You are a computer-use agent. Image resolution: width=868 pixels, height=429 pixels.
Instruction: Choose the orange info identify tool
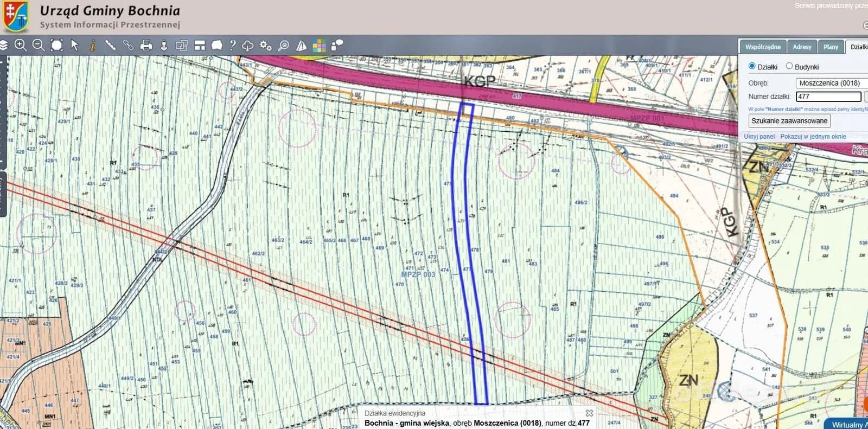pyautogui.click(x=93, y=45)
